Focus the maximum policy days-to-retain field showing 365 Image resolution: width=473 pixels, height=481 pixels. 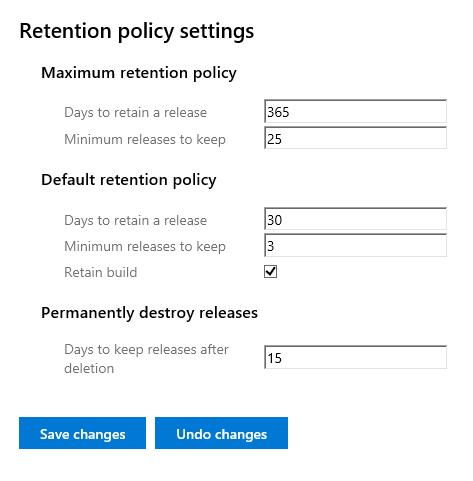(355, 111)
